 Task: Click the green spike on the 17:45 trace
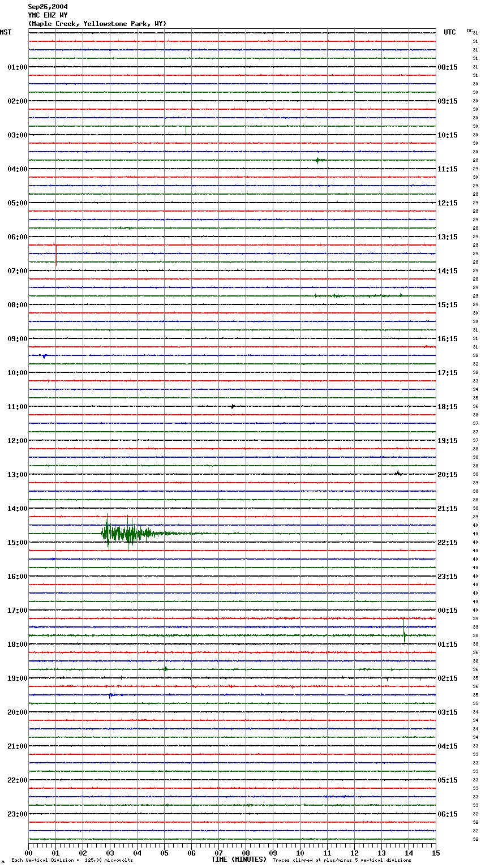(405, 631)
